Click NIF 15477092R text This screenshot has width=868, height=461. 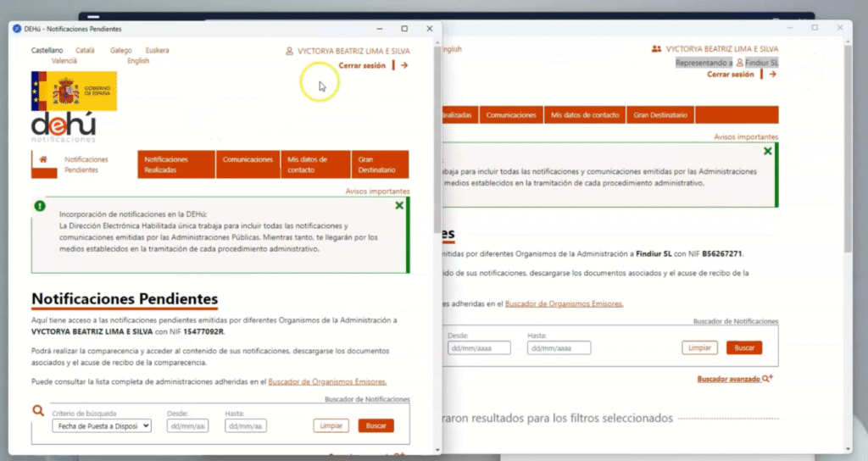point(203,332)
